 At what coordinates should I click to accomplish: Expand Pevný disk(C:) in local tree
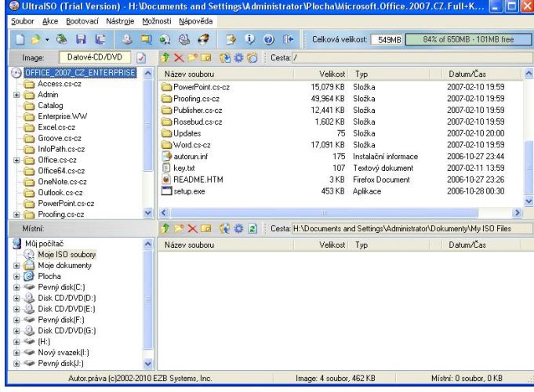tap(16, 287)
